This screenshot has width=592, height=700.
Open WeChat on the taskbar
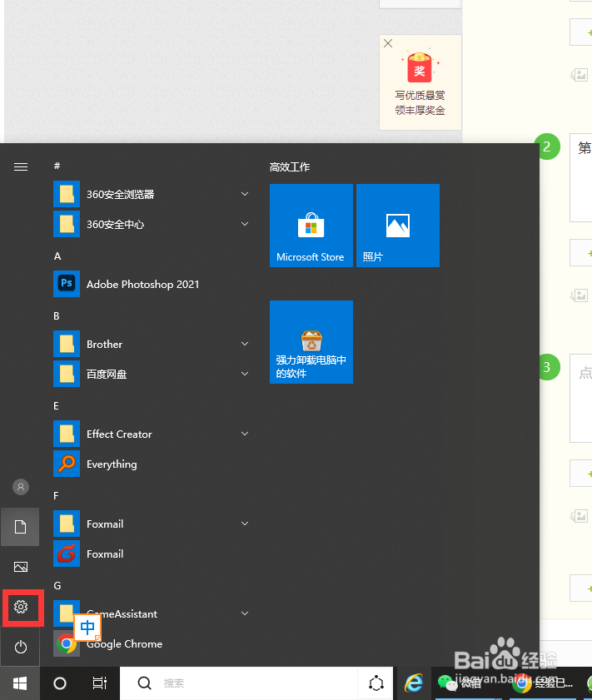[x=461, y=683]
